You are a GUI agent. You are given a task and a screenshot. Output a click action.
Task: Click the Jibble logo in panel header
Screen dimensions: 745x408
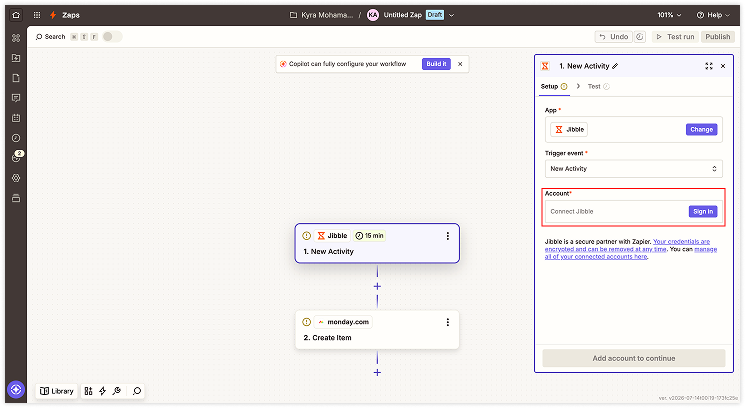(x=545, y=66)
